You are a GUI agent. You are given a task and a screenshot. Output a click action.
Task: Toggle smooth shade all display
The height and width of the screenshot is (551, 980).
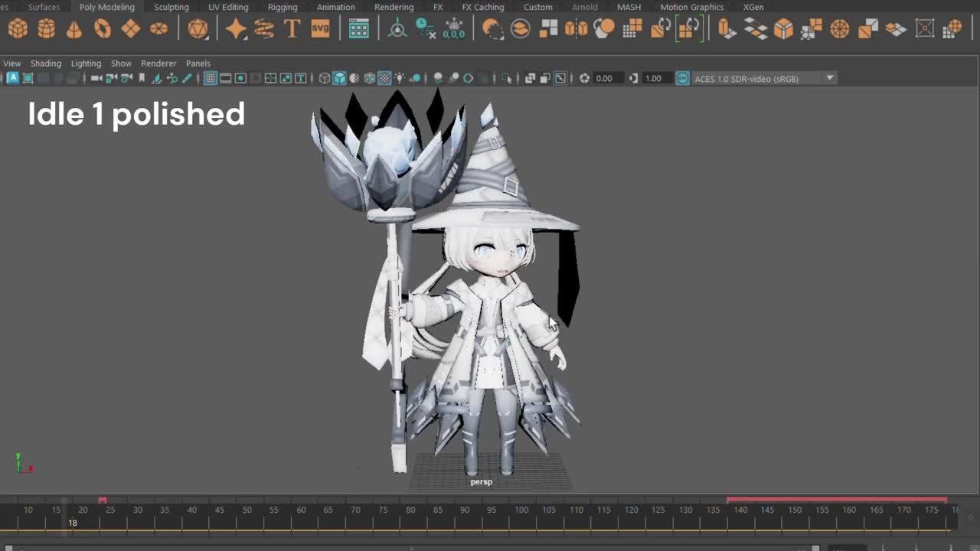click(x=339, y=78)
